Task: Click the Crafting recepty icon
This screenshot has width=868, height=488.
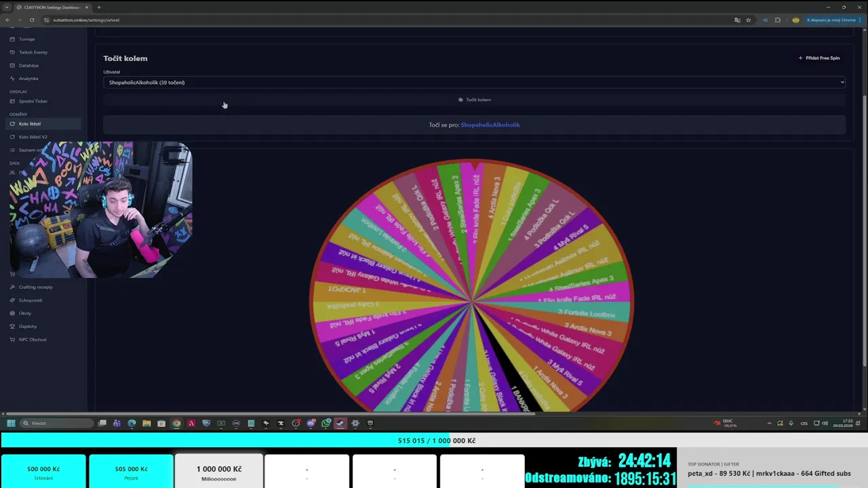Action: (x=12, y=287)
